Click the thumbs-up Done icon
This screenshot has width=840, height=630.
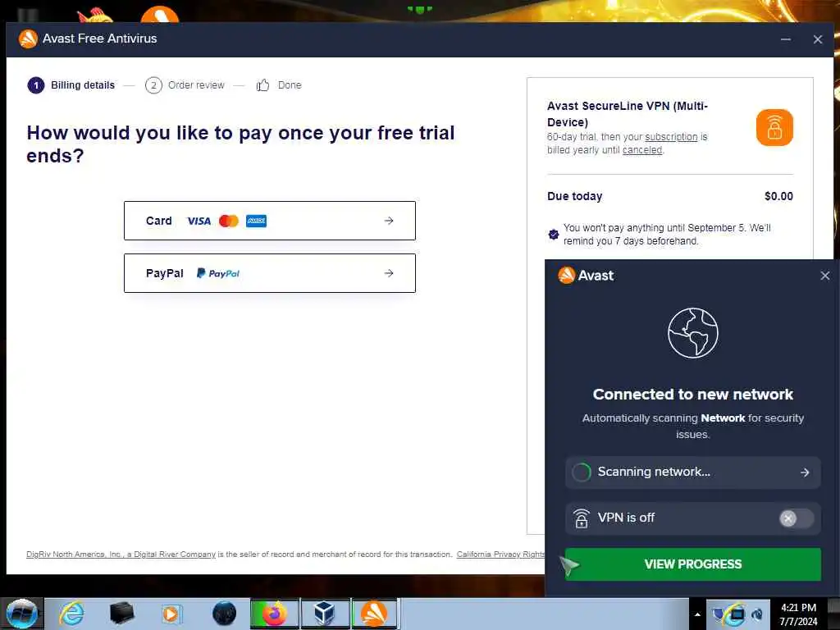coord(262,85)
